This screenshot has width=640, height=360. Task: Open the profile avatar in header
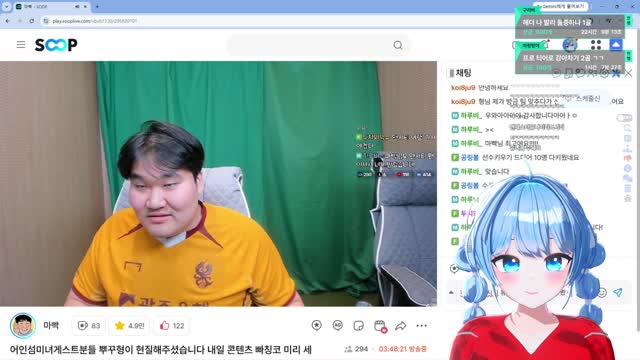[570, 44]
